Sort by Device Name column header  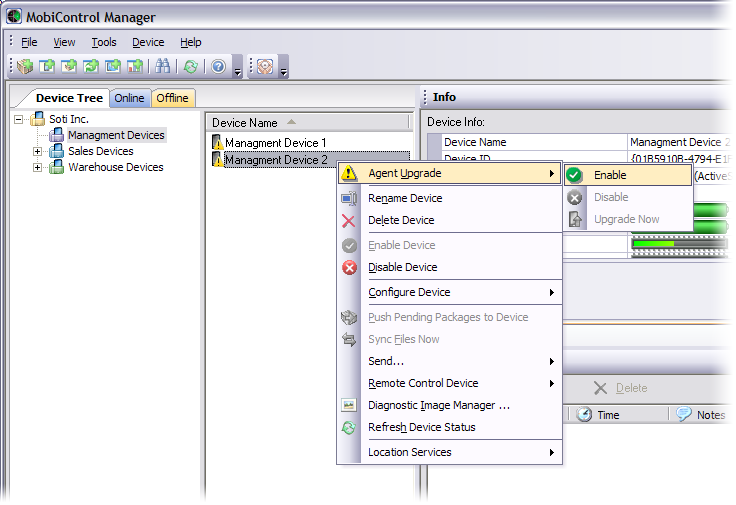click(308, 122)
